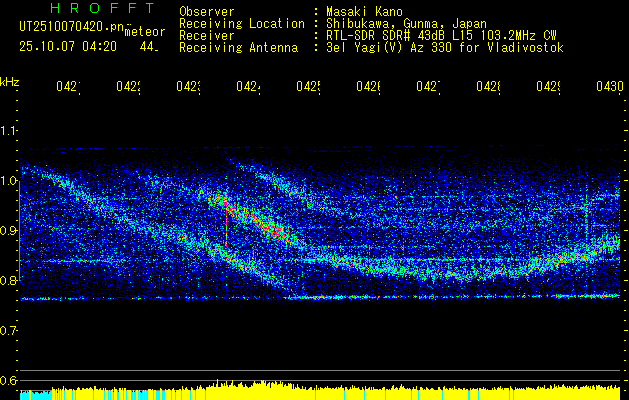This screenshot has width=629, height=400.
Task: Click the 1.0 kHz frequency label
Action: (x=8, y=181)
